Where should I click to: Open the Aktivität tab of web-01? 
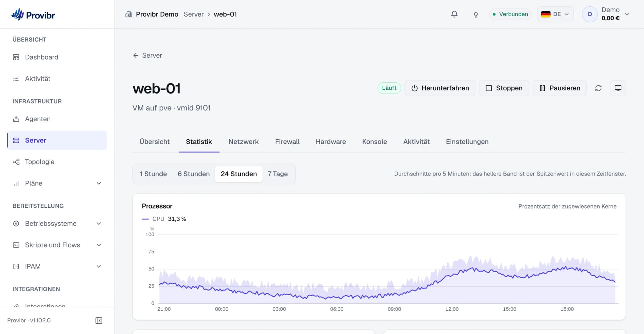[416, 142]
